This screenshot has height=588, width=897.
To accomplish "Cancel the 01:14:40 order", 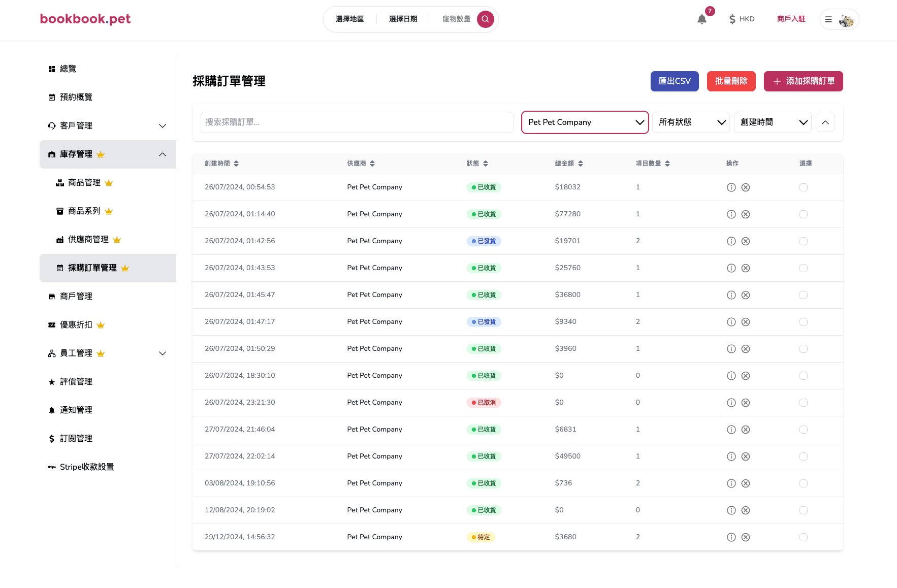I will coord(746,214).
